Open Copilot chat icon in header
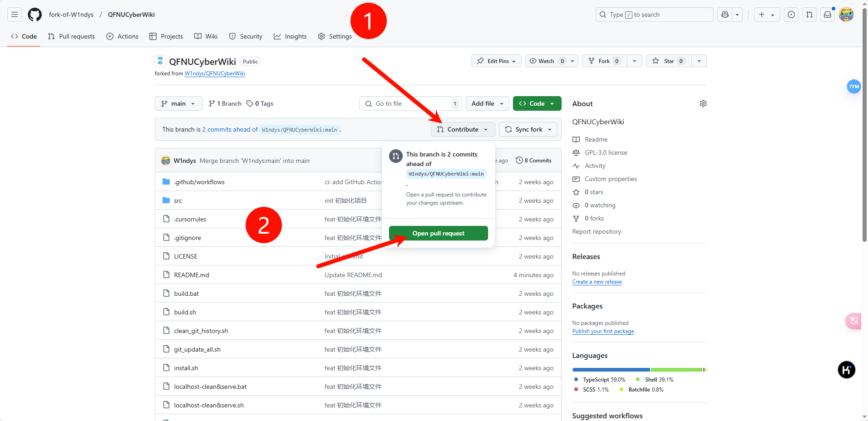This screenshot has height=421, width=868. [725, 15]
